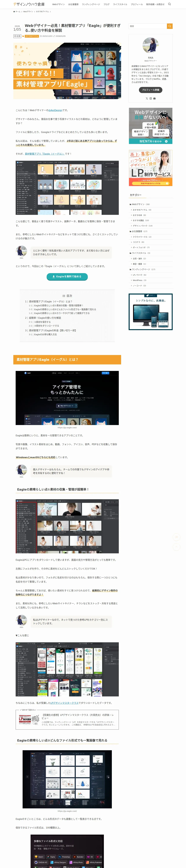186x868 pixels.
Task: Jump to Eagleのお得な購入方法 contents entry
Action: [45, 334]
